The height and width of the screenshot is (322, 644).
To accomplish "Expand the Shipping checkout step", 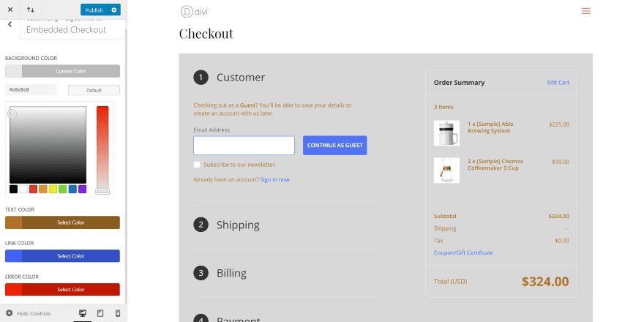I will (238, 225).
